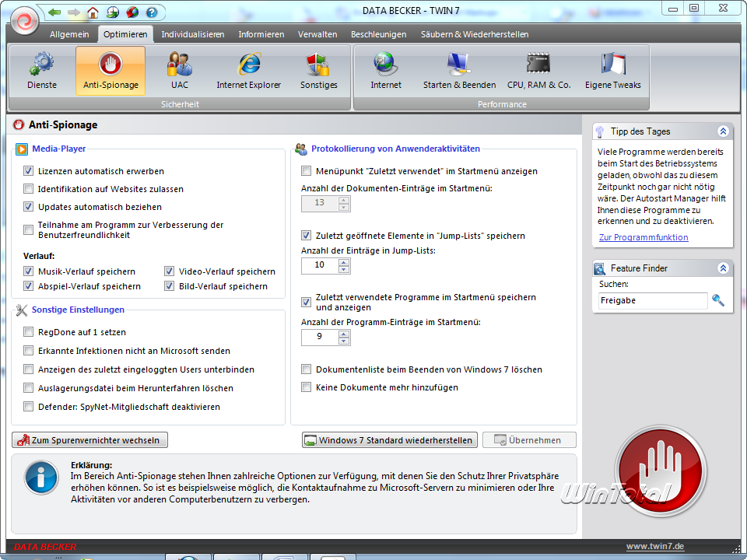Click the Feature Finder panel header icon

[x=599, y=268]
